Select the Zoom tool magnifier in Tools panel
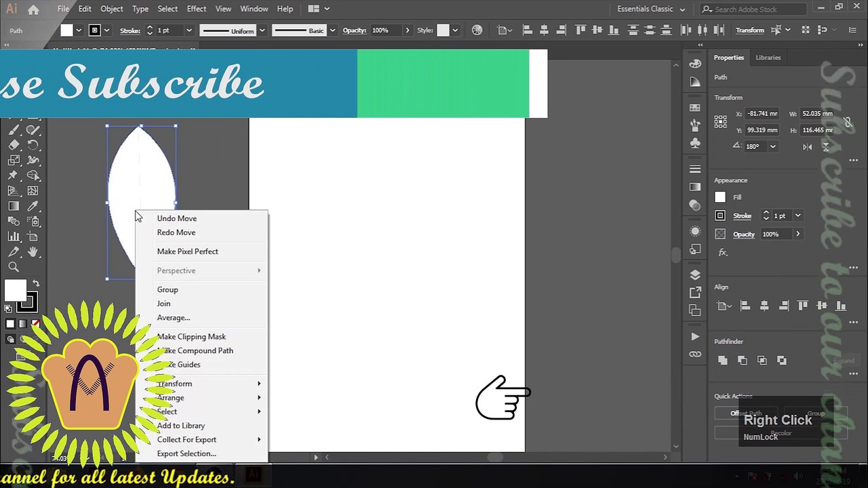 point(14,267)
